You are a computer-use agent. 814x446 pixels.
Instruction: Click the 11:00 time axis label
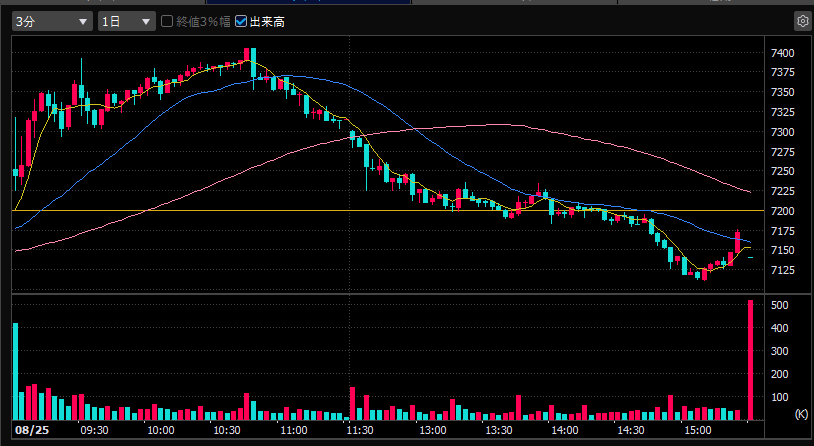coord(294,430)
